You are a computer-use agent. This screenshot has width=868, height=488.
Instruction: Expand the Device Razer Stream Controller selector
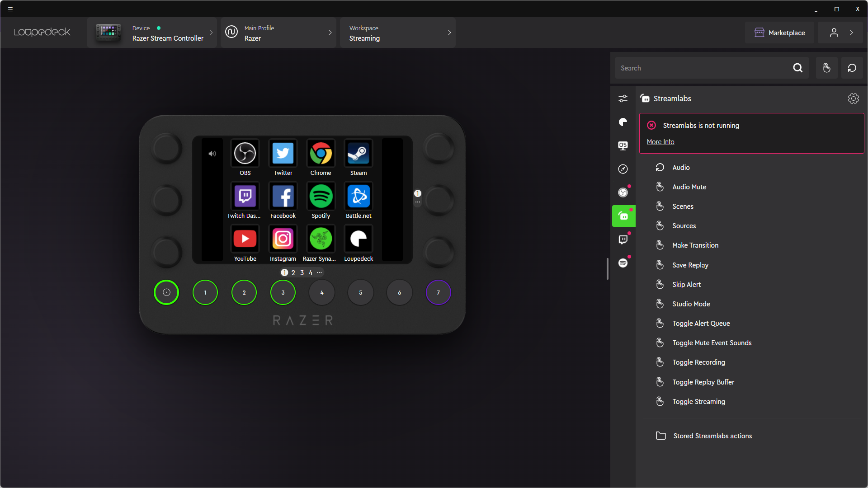pyautogui.click(x=152, y=33)
